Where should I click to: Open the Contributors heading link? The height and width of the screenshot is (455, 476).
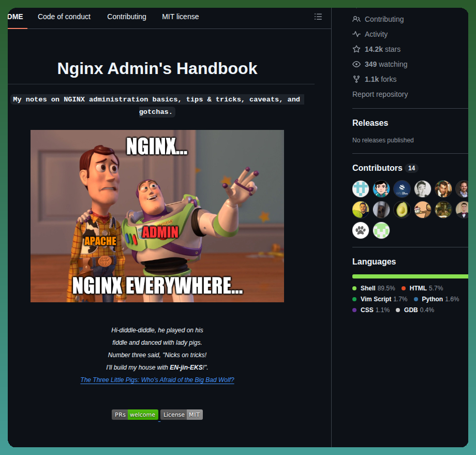pyautogui.click(x=377, y=168)
